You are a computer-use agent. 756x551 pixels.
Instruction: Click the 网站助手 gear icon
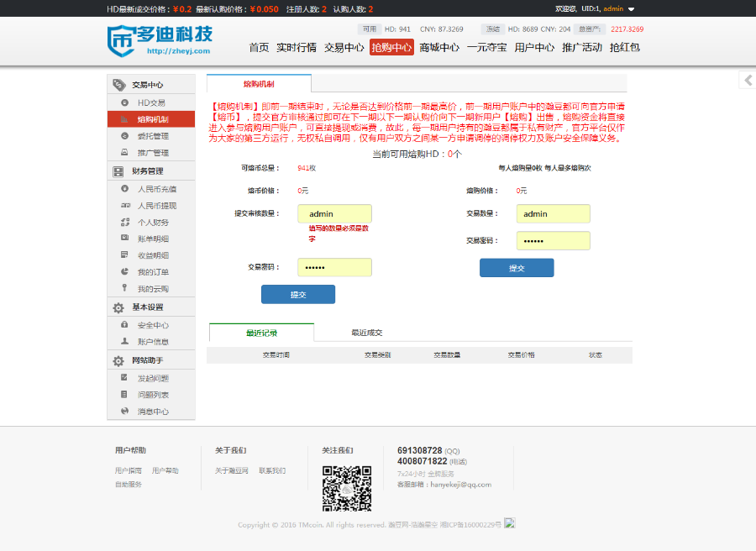pyautogui.click(x=118, y=360)
